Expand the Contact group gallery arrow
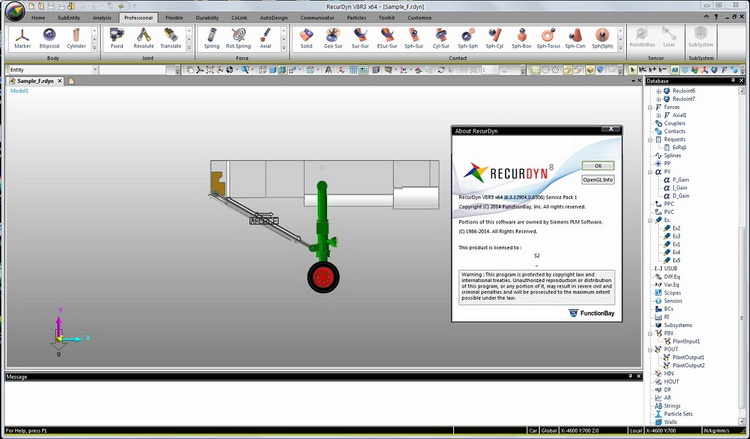Viewport: 750px width, 439px height. click(620, 47)
